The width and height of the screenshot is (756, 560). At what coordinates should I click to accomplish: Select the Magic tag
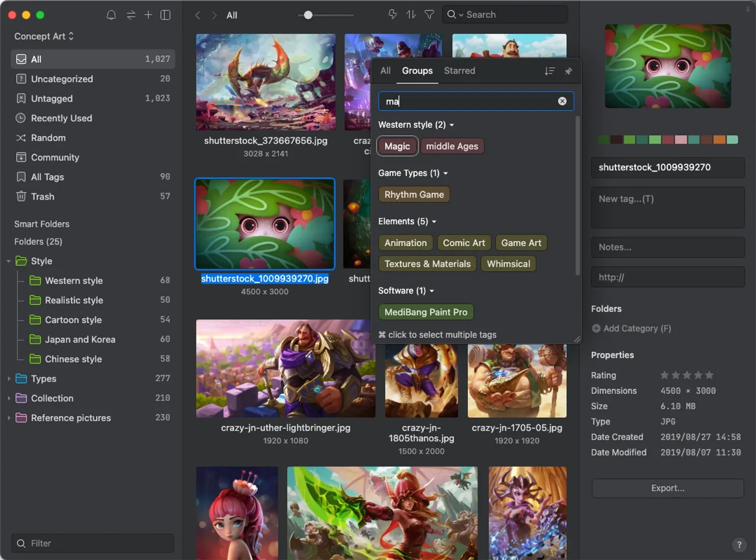click(x=397, y=146)
